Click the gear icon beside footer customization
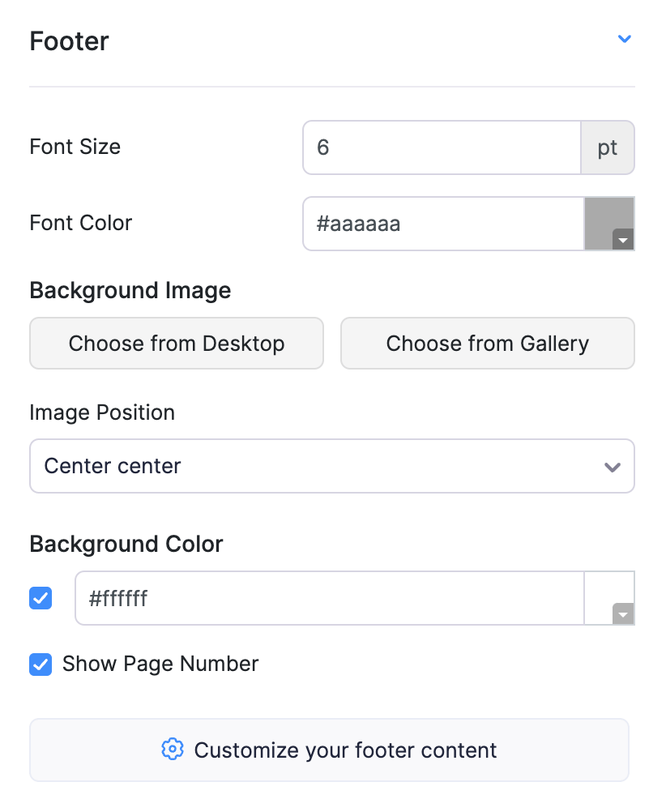 [x=173, y=750]
